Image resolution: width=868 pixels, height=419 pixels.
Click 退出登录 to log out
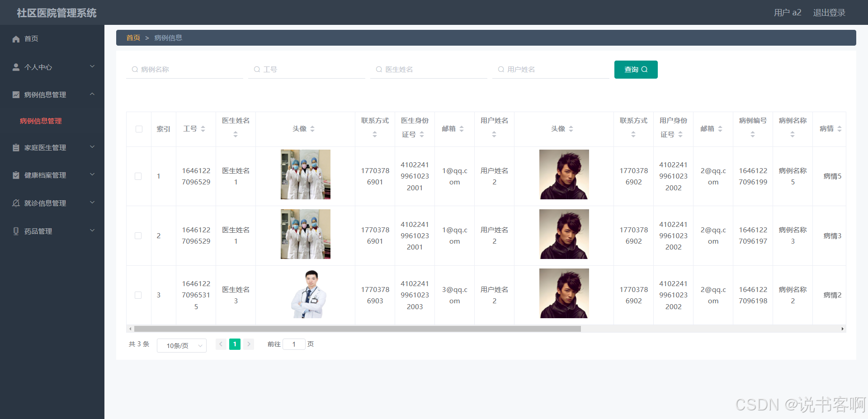829,13
